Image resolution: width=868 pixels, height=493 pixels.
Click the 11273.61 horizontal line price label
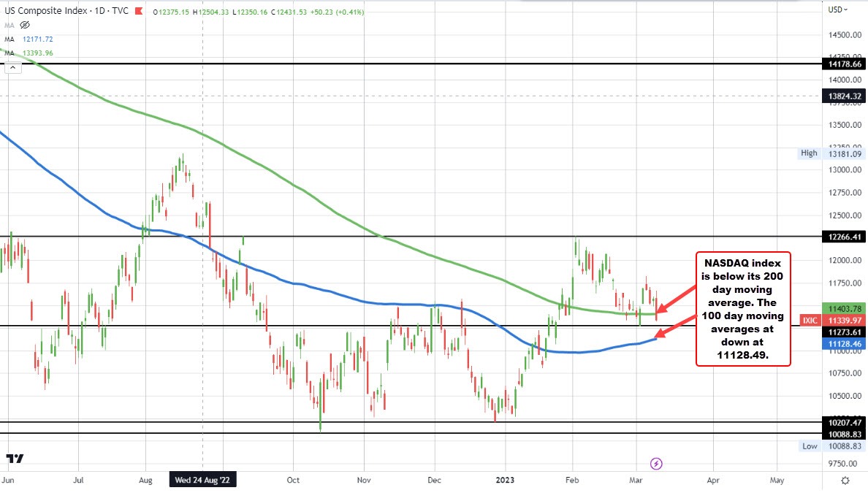point(845,332)
